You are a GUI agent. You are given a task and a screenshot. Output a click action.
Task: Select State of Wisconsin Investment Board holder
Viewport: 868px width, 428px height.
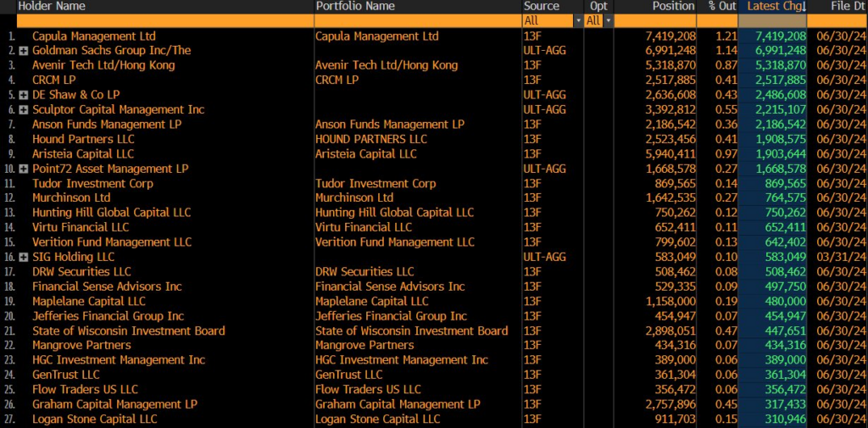[x=129, y=331]
